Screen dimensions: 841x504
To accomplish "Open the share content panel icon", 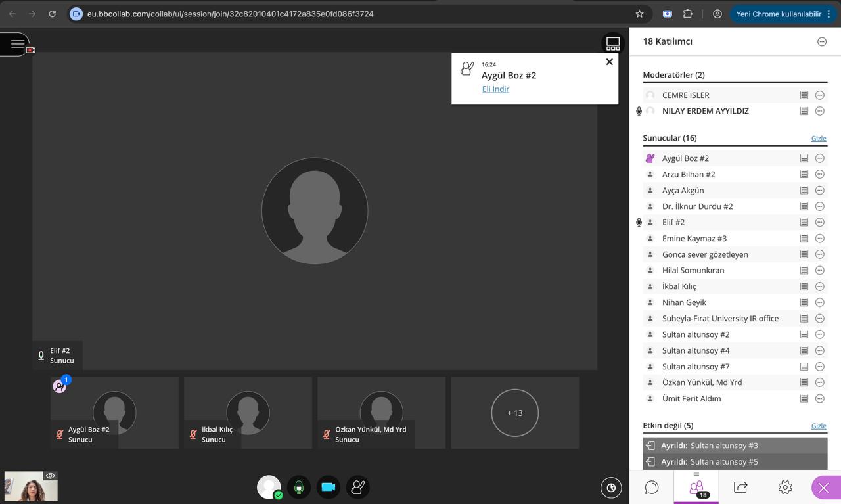I will (x=740, y=487).
